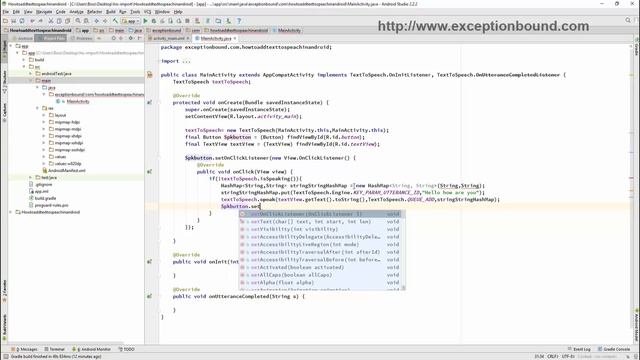Open the Build menu

pyautogui.click(x=111, y=12)
